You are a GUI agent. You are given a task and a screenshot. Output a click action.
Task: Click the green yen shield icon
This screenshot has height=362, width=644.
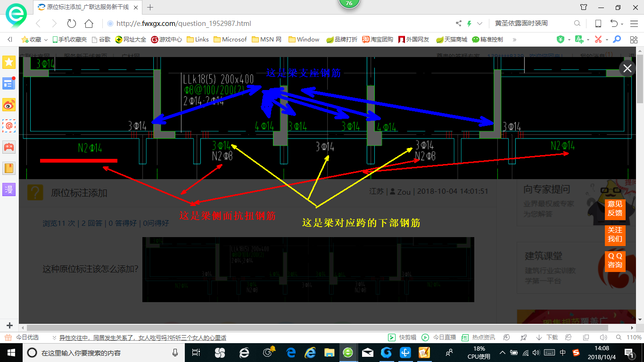tap(561, 40)
